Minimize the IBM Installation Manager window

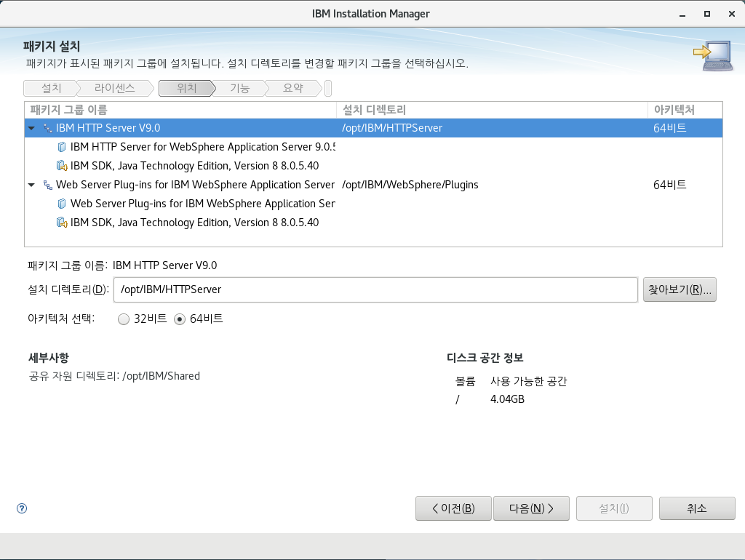pos(682,15)
